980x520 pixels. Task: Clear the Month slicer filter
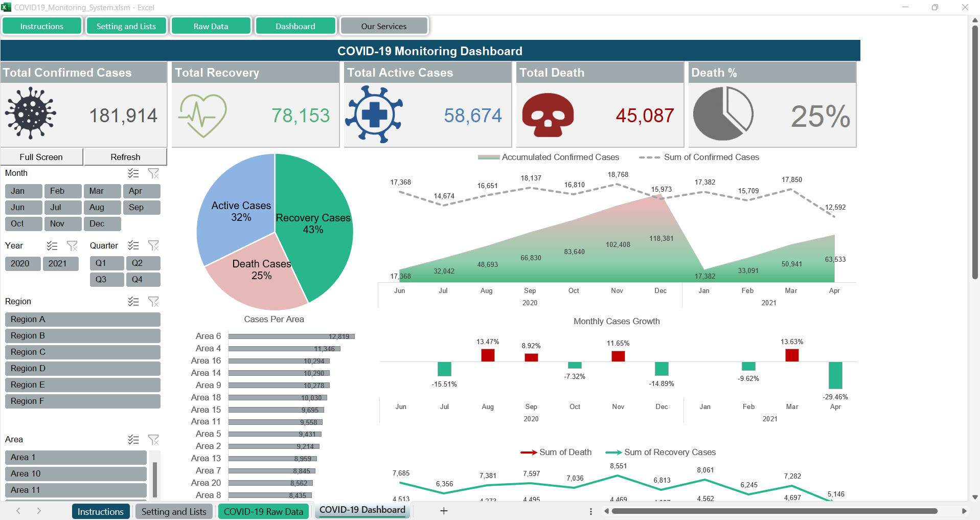coord(153,173)
